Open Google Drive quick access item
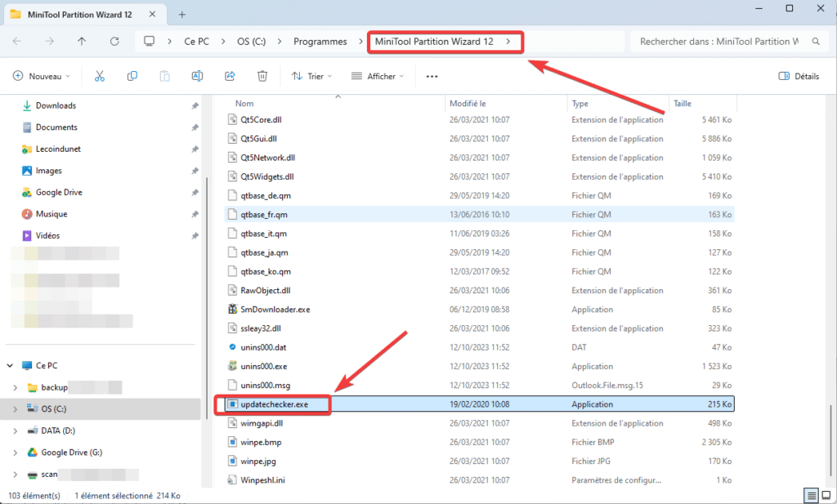Image resolution: width=837 pixels, height=504 pixels. click(59, 192)
